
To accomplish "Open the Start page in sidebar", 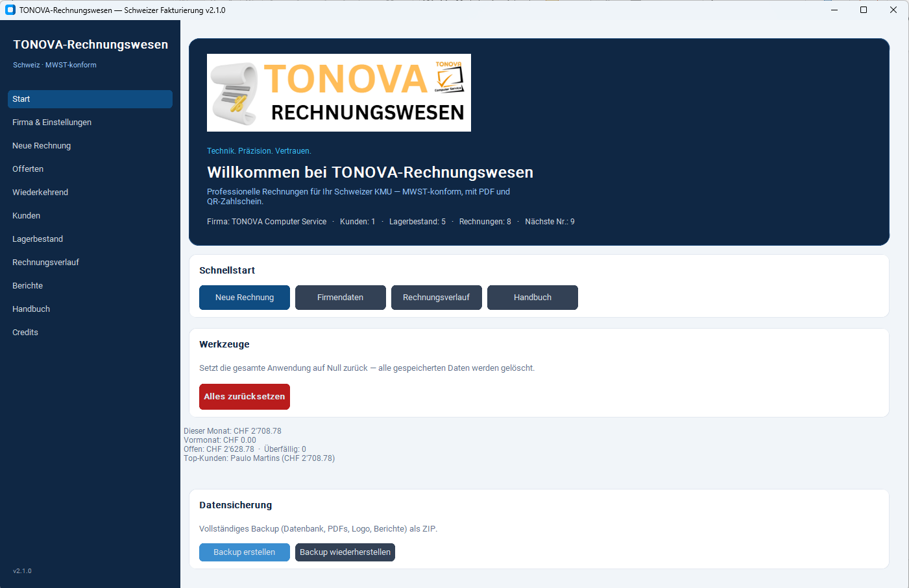I will pyautogui.click(x=90, y=99).
